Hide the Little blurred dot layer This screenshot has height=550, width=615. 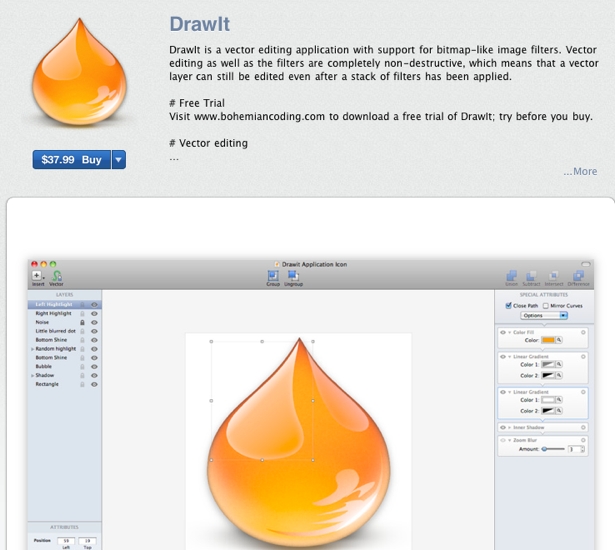[x=94, y=331]
